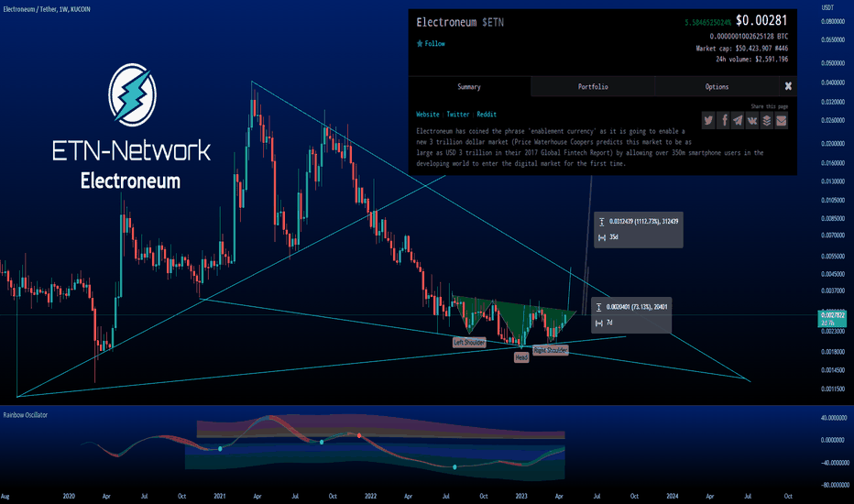Click the 0.0200000 price axis label

pos(833,144)
